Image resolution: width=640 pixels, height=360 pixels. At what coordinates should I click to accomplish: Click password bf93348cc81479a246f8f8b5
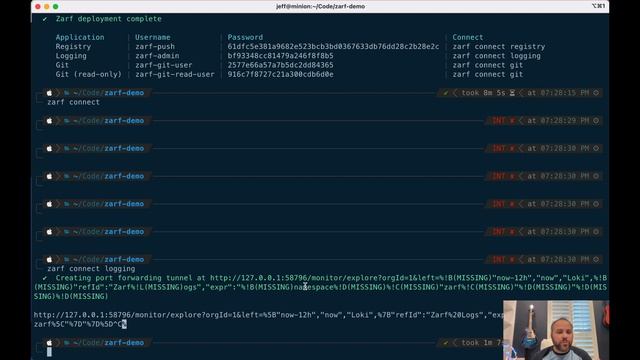click(280, 56)
